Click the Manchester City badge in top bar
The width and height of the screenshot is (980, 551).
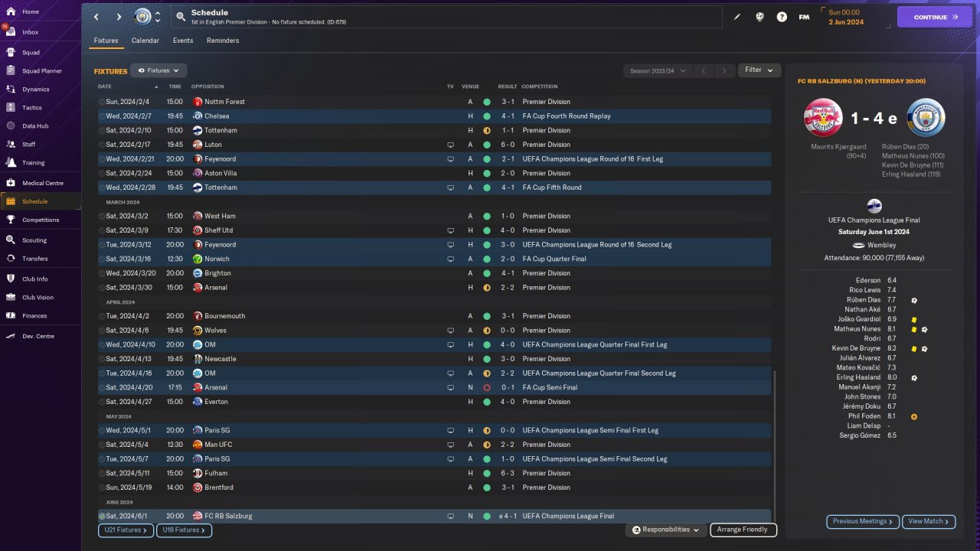pos(143,17)
